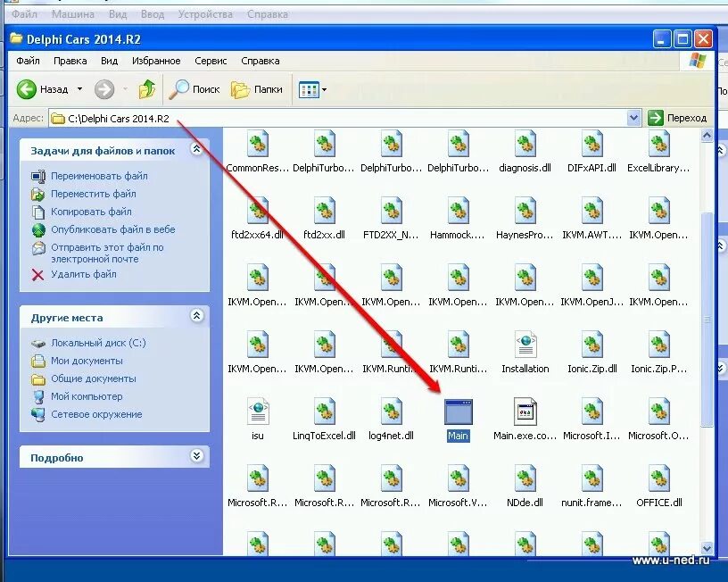This screenshot has width=728, height=582.
Task: Select the isu file icon
Action: 258,412
